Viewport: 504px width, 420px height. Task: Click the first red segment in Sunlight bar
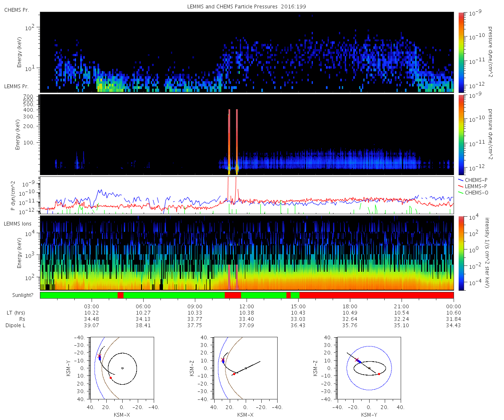pyautogui.click(x=121, y=295)
